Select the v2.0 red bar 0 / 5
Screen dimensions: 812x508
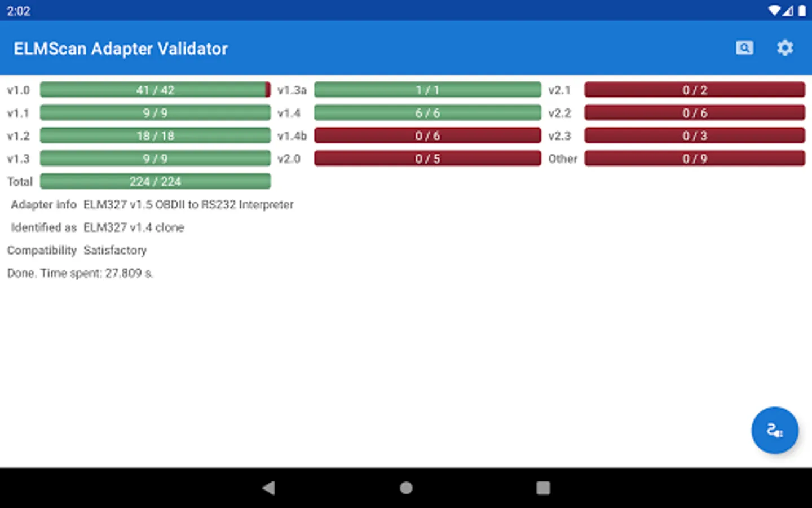427,159
